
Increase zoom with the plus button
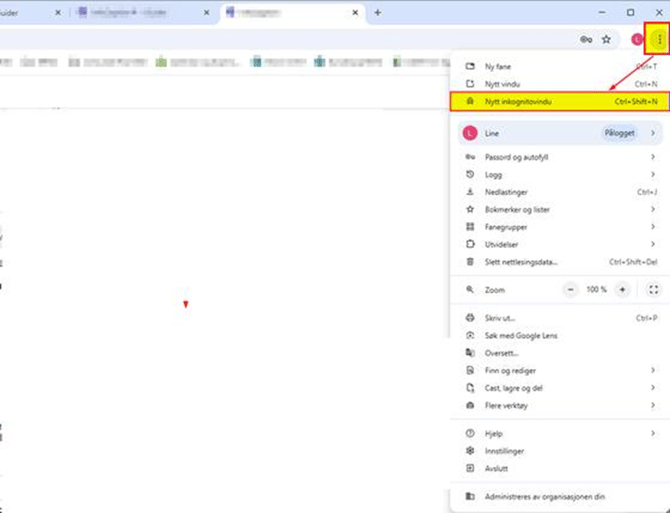coord(622,289)
